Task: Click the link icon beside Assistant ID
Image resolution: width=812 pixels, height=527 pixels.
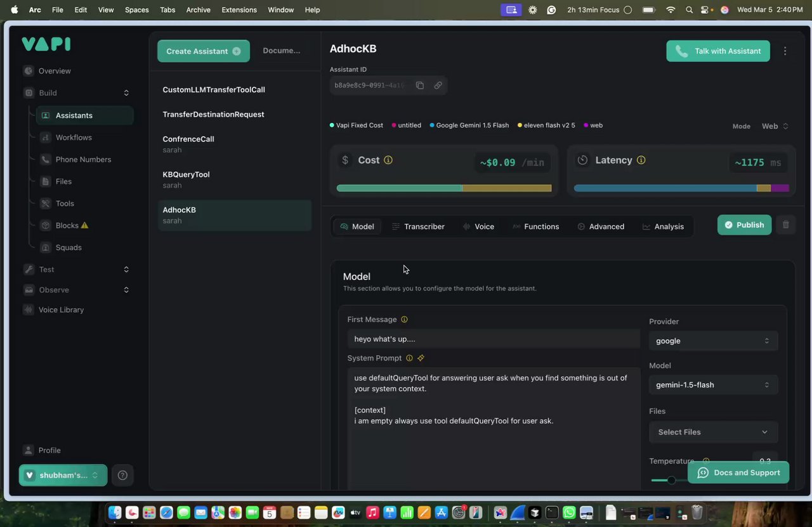Action: tap(438, 85)
